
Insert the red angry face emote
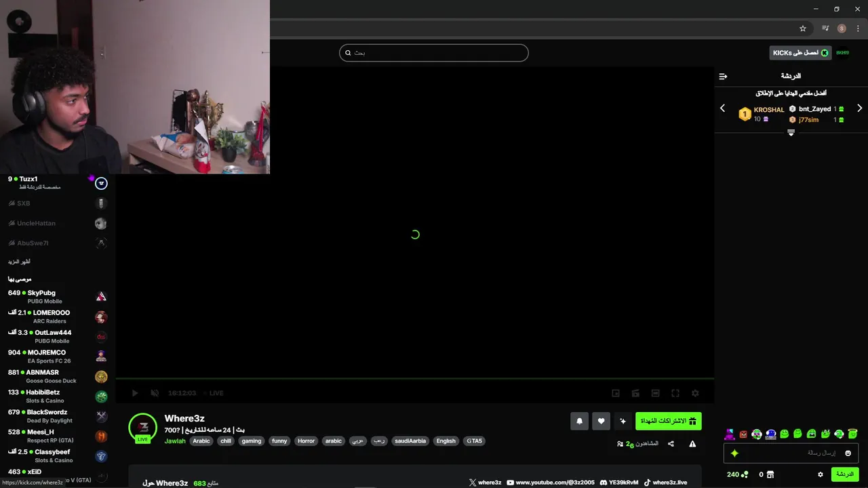click(743, 434)
